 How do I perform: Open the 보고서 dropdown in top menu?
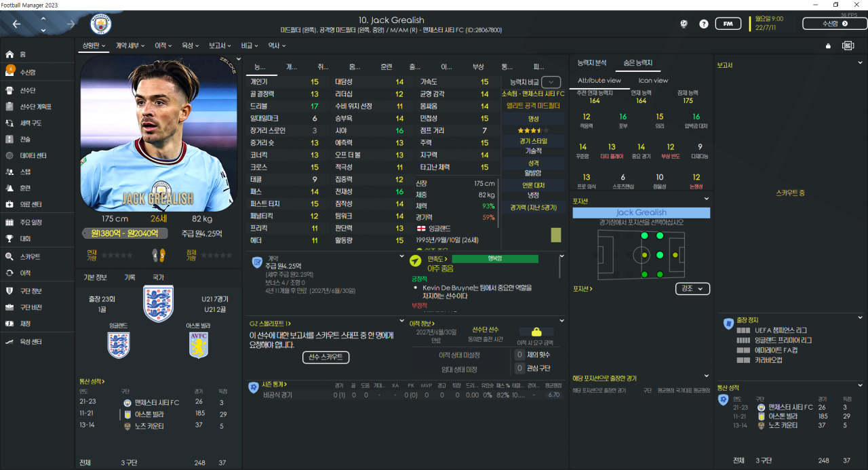(x=220, y=45)
